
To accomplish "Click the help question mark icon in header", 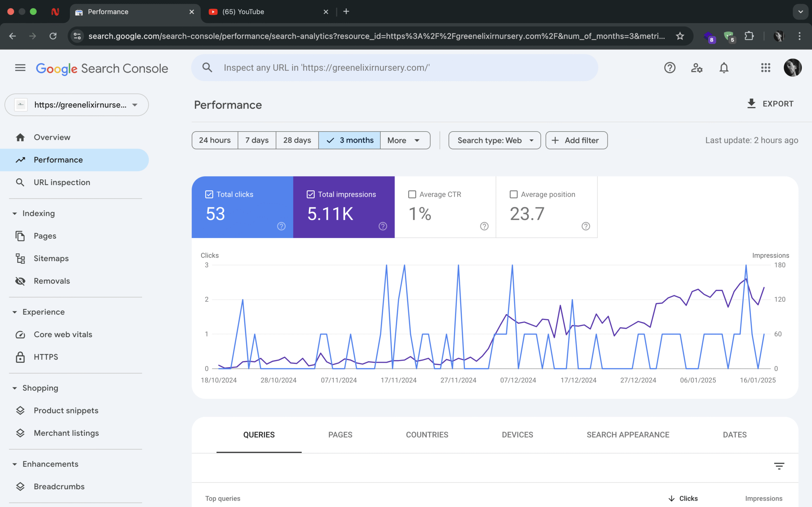I will tap(669, 68).
